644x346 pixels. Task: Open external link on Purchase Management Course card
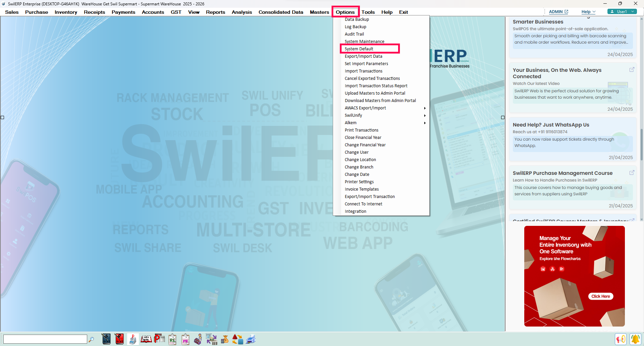[632, 172]
